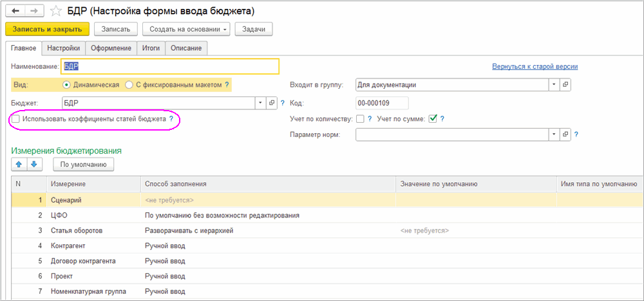Image resolution: width=644 pixels, height=301 pixels.
Task: Click the back navigation arrow
Action: pyautogui.click(x=15, y=12)
